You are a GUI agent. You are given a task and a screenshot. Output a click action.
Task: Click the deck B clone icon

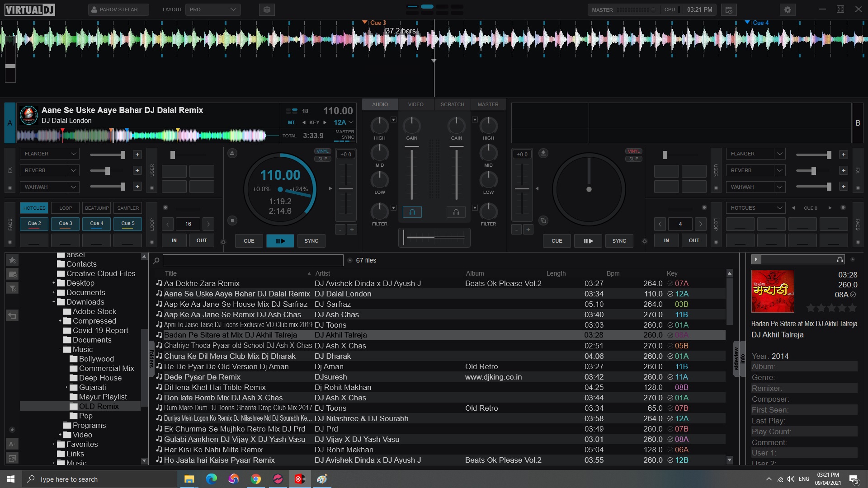(x=543, y=221)
